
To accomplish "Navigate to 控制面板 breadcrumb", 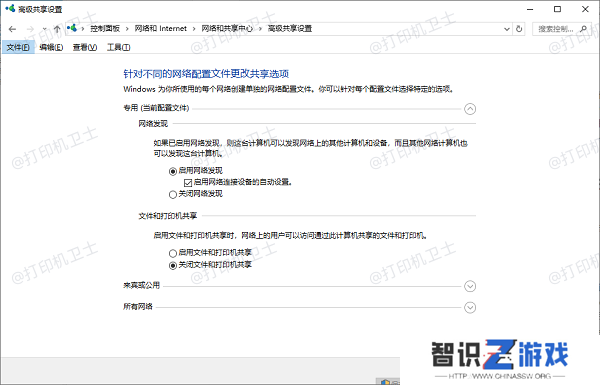I will coord(105,29).
